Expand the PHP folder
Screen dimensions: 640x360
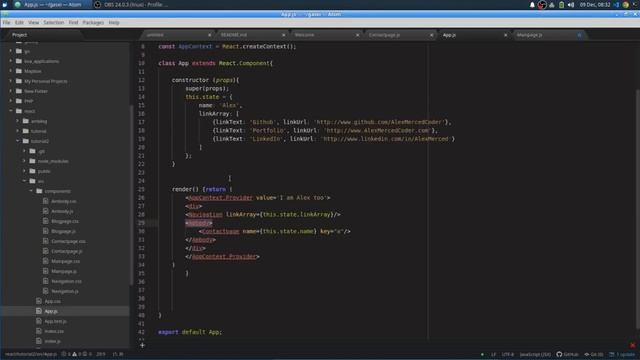(11, 101)
